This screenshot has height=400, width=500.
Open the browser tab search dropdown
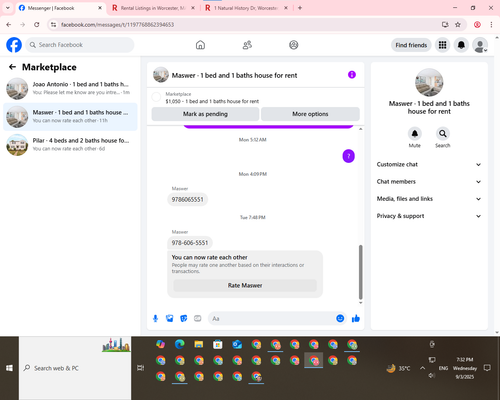(8, 8)
